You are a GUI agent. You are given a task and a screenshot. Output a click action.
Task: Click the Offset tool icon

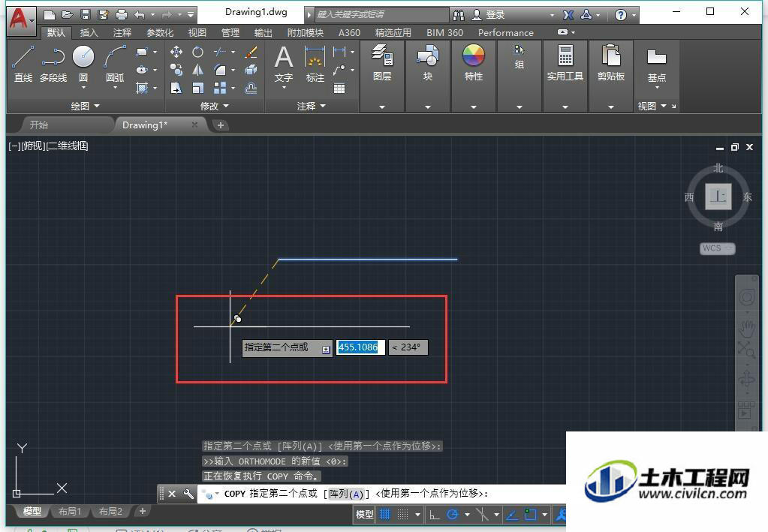pos(251,88)
